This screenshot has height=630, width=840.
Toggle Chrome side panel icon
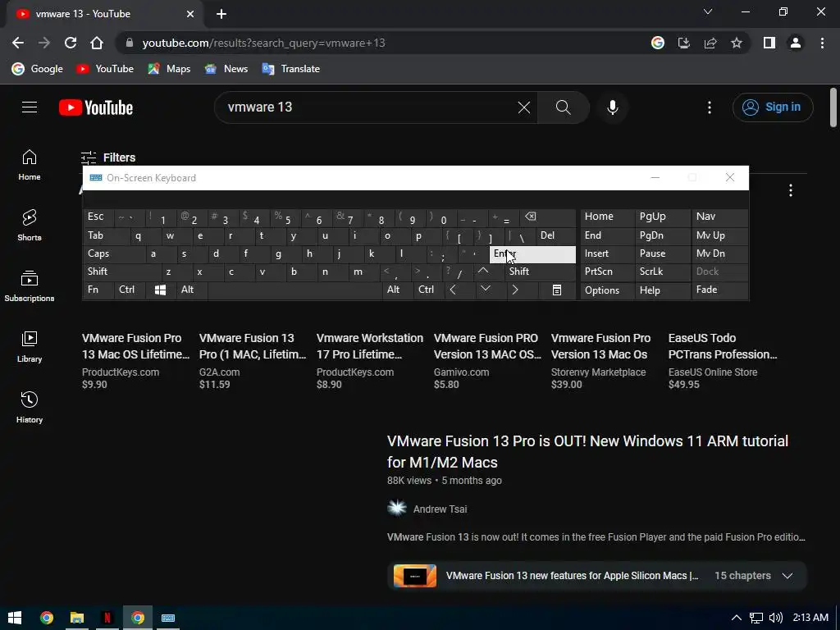tap(769, 43)
